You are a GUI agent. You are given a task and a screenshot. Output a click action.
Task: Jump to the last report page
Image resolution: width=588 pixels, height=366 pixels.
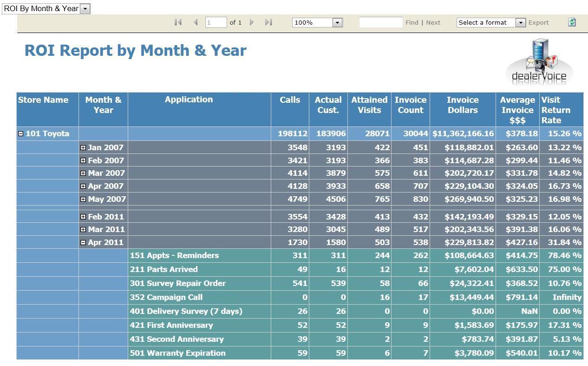click(268, 22)
